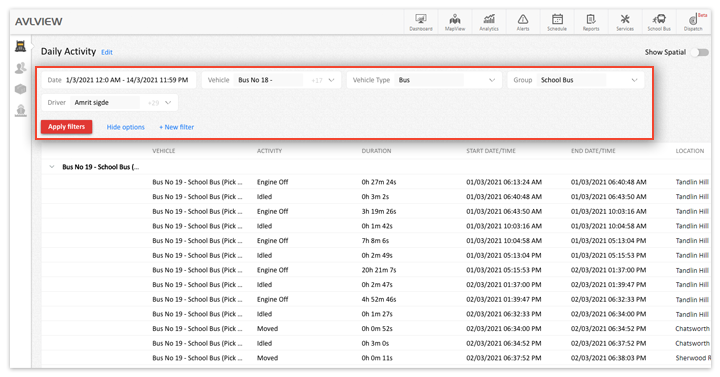
Task: Open the Dashboard icon in top navigation
Action: coord(421,22)
